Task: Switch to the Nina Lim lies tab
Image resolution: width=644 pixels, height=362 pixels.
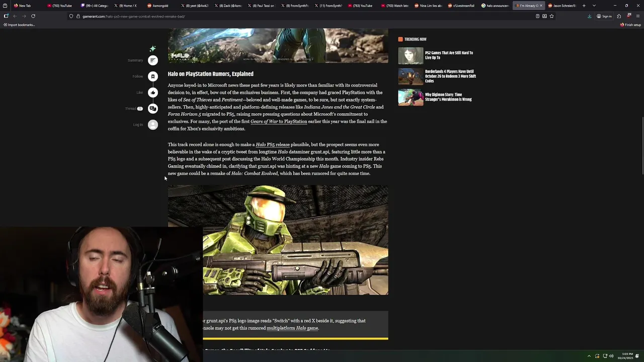Action: (x=428, y=6)
